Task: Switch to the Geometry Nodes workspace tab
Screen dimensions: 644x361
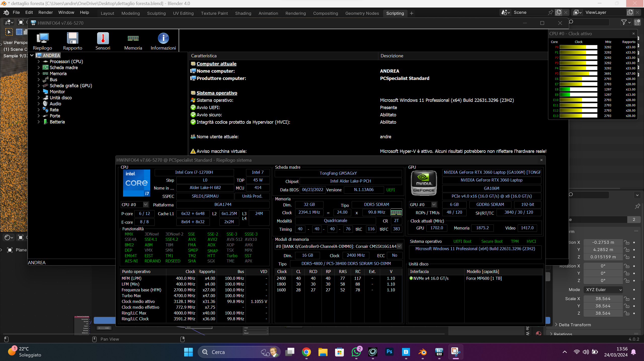Action: 362,13
